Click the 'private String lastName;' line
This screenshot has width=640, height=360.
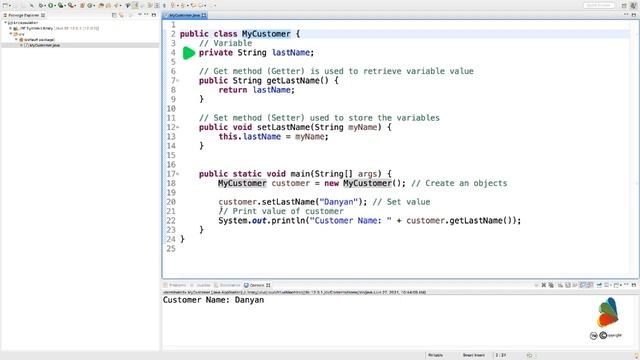tap(256, 53)
